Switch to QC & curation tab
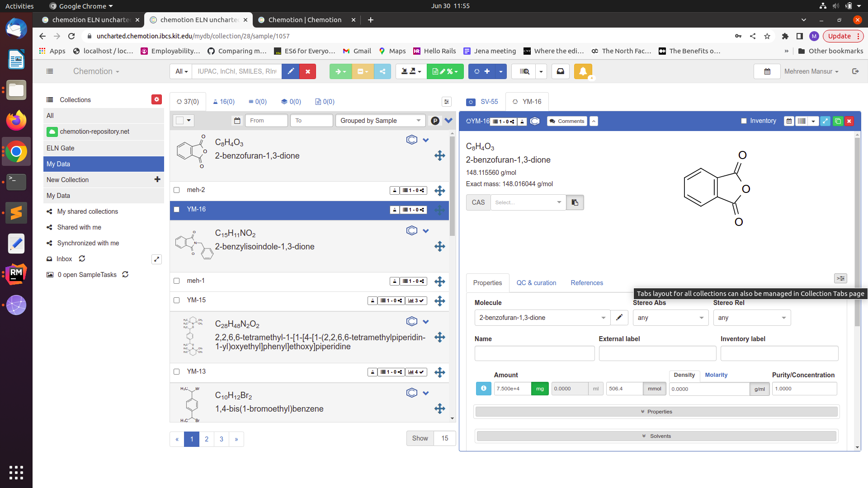 (536, 283)
